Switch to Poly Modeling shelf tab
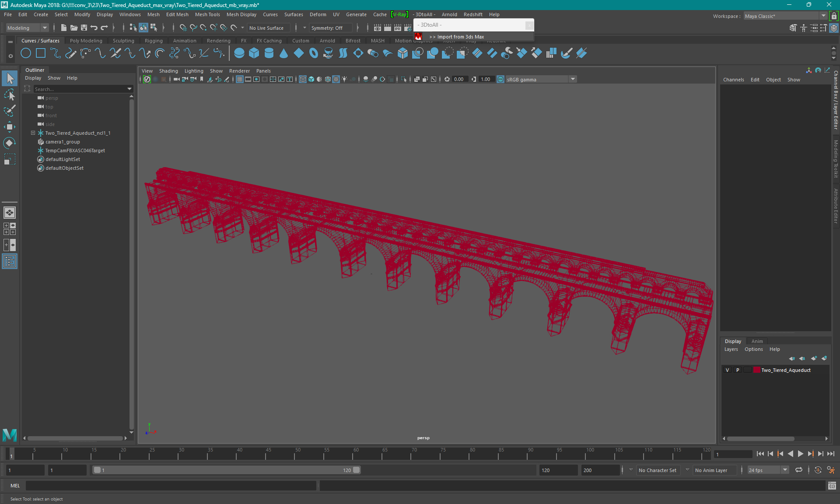This screenshot has height=504, width=840. 86,41
